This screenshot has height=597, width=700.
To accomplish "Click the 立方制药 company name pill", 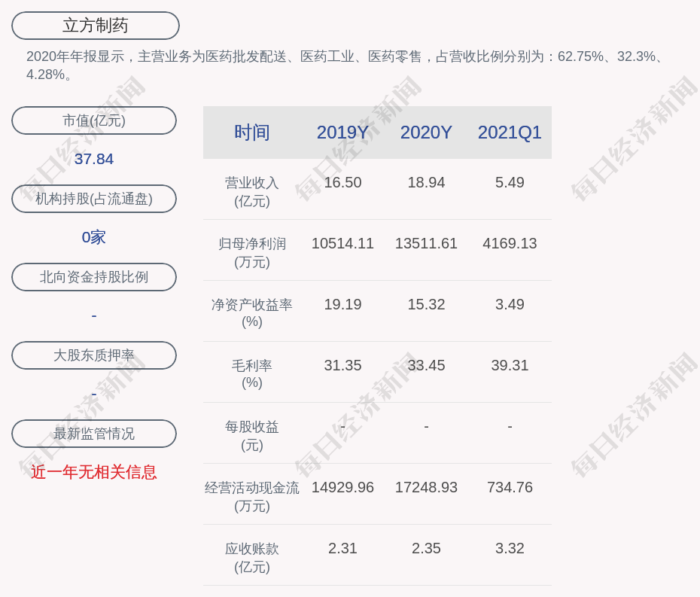I will 96,26.
